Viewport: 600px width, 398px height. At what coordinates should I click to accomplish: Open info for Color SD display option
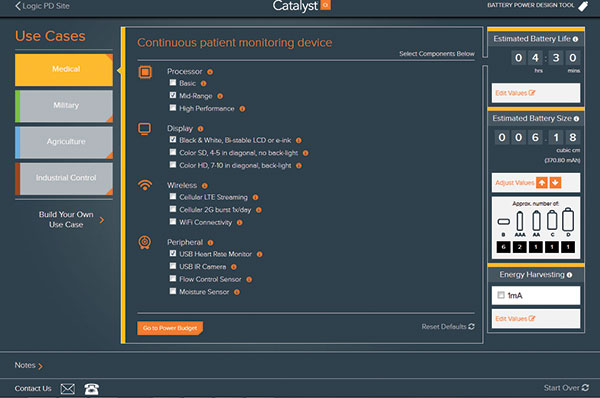click(305, 153)
